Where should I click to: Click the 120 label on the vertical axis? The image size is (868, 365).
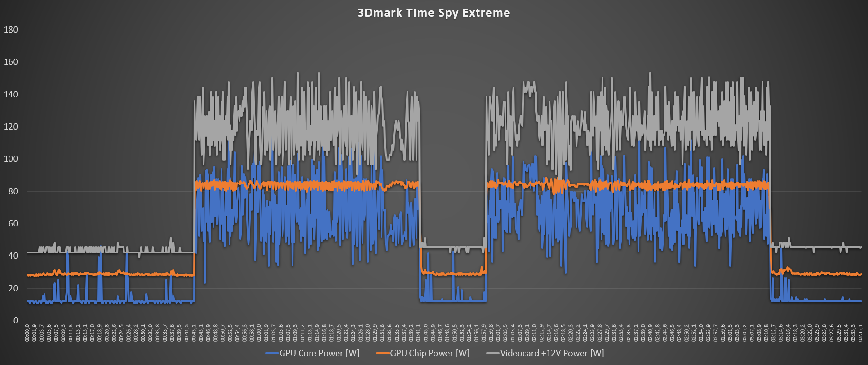(10, 127)
